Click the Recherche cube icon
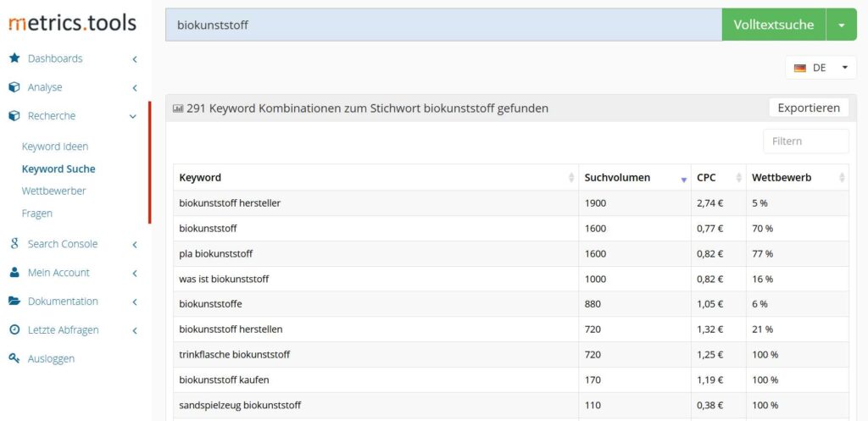The height and width of the screenshot is (421, 868). (x=15, y=116)
